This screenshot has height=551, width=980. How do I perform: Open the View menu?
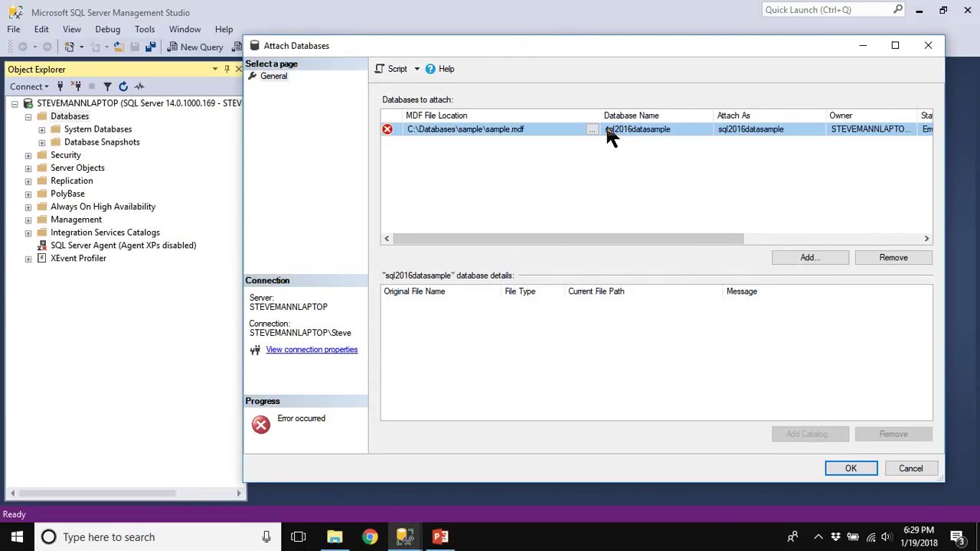pos(72,29)
